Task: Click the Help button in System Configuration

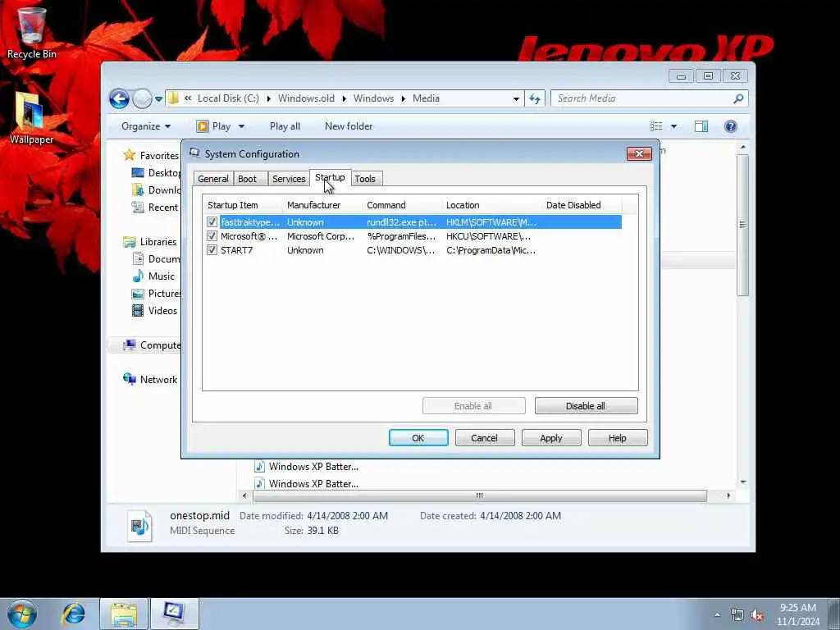Action: pos(618,438)
